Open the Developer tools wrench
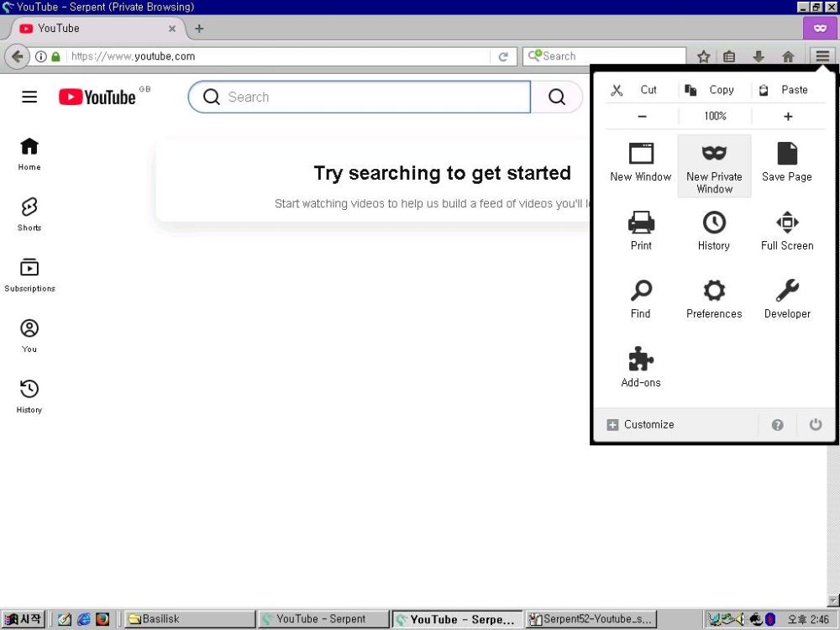The height and width of the screenshot is (630, 840). click(786, 299)
